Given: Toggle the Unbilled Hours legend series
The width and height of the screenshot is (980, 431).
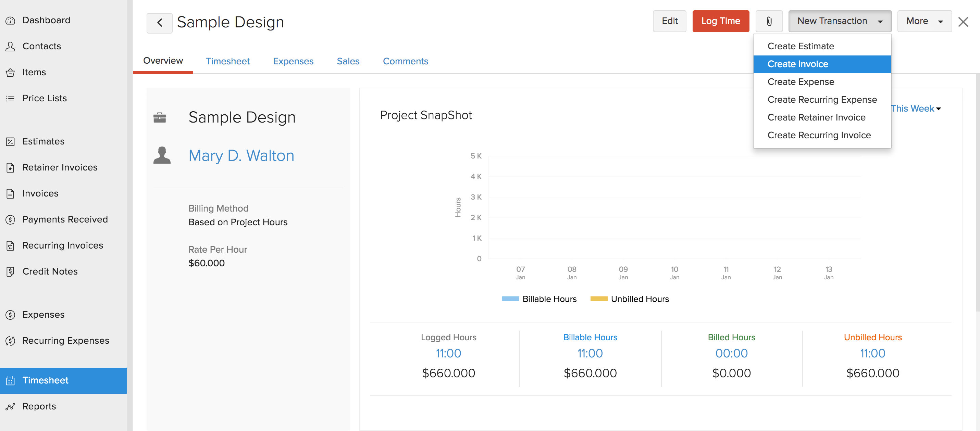Looking at the screenshot, I should [x=629, y=299].
